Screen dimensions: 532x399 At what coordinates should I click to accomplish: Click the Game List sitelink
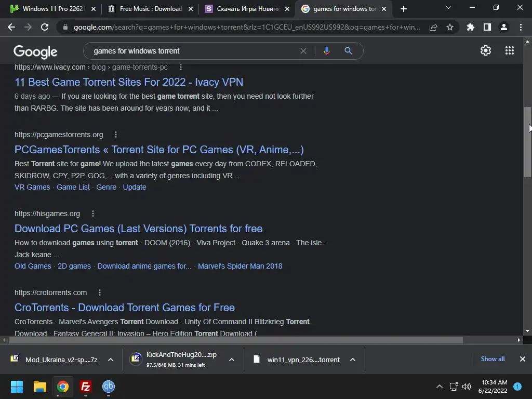(73, 187)
